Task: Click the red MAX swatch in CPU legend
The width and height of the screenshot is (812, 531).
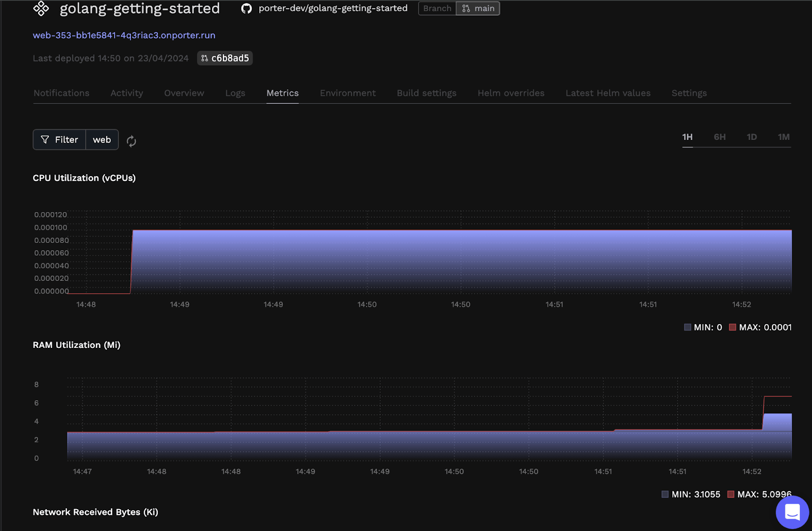Action: tap(732, 327)
